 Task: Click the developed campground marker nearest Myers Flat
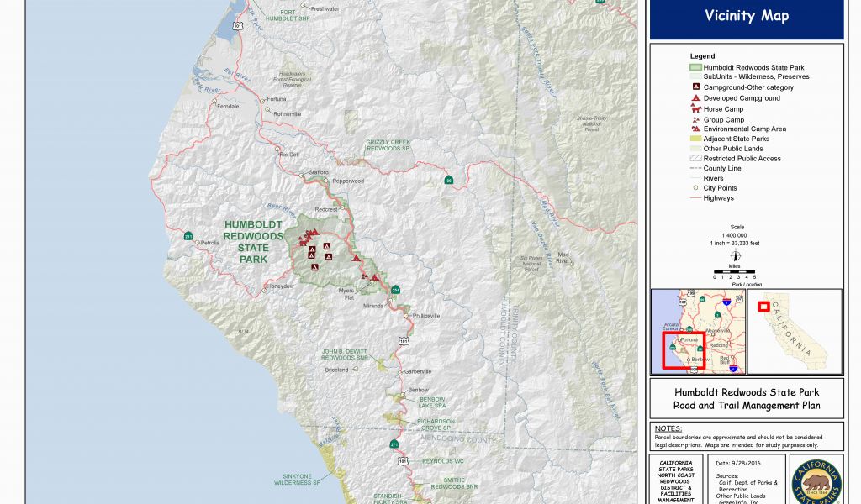[375, 278]
